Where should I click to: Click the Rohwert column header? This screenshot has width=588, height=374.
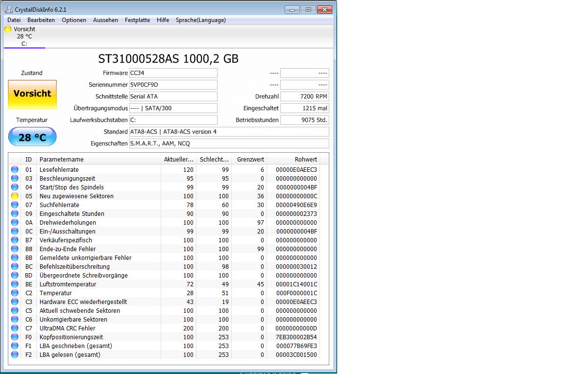293,159
